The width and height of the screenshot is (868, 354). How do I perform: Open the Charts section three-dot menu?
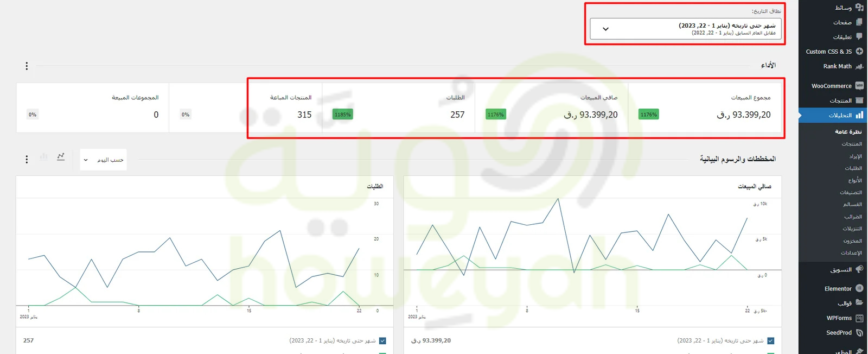tap(27, 159)
